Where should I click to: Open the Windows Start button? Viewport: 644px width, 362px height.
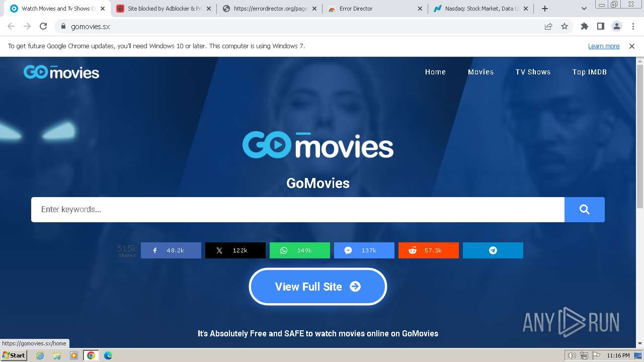14,355
